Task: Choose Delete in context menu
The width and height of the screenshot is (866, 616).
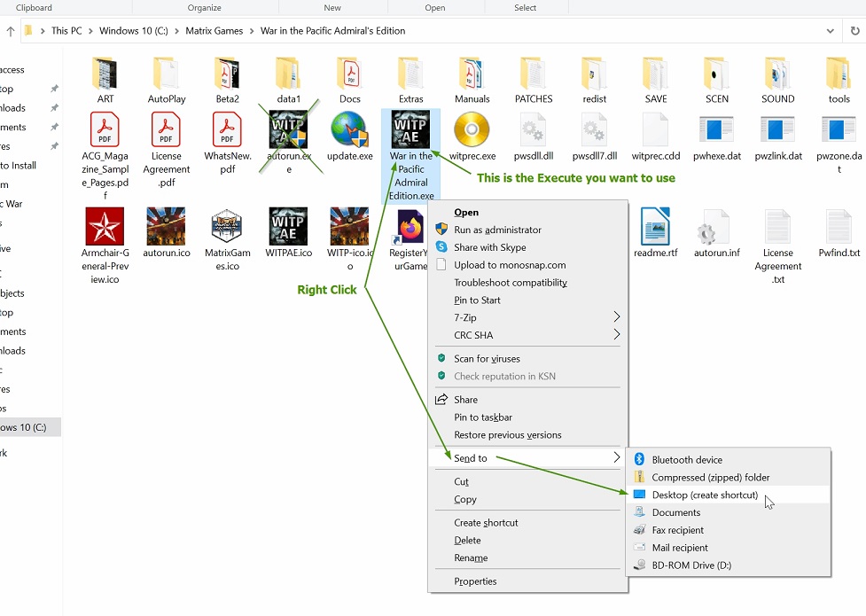Action: coord(528,541)
